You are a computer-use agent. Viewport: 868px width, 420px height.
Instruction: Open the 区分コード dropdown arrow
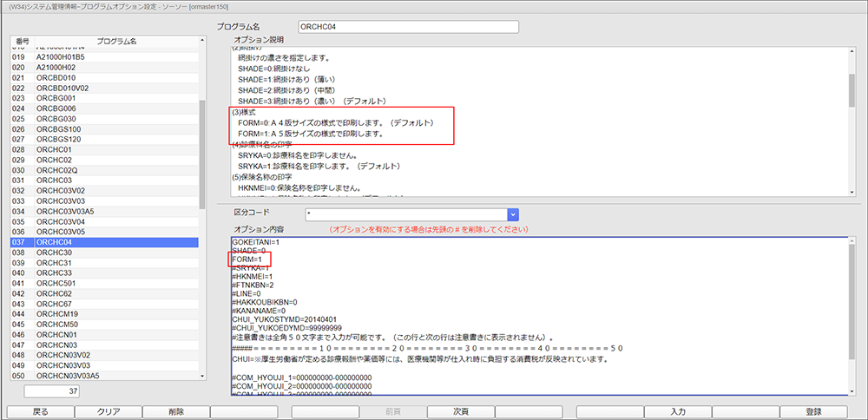click(x=513, y=213)
